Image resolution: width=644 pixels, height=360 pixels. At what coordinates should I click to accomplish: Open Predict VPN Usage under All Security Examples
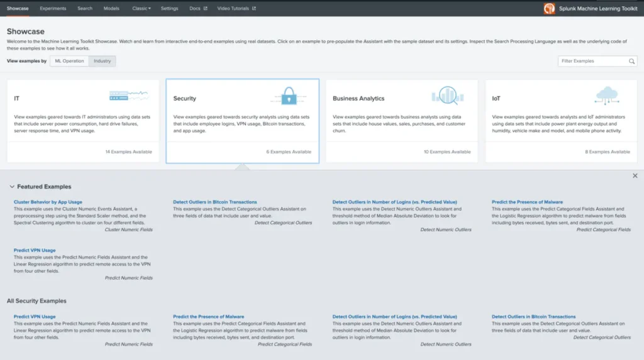point(35,317)
